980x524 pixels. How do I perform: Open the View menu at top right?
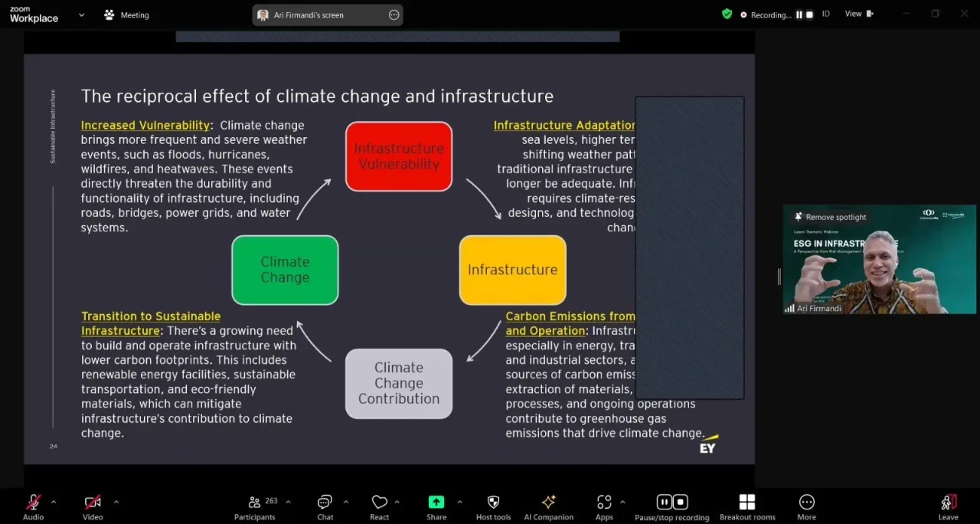tap(857, 14)
